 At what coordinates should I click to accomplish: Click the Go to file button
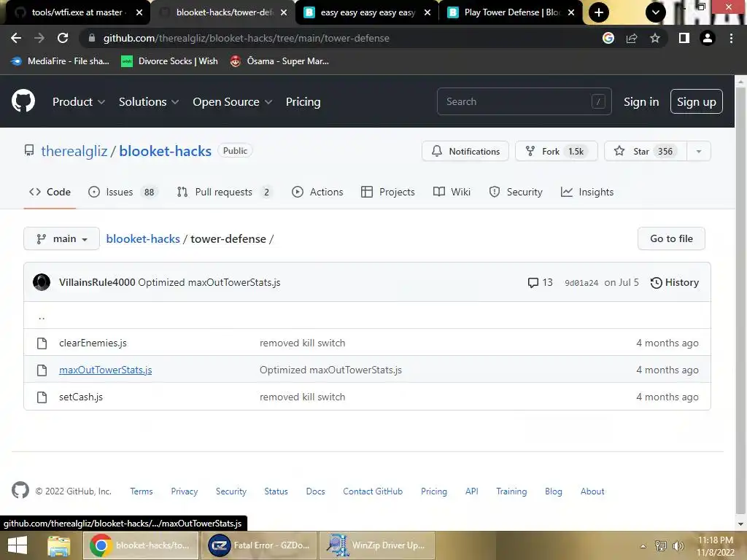point(671,238)
